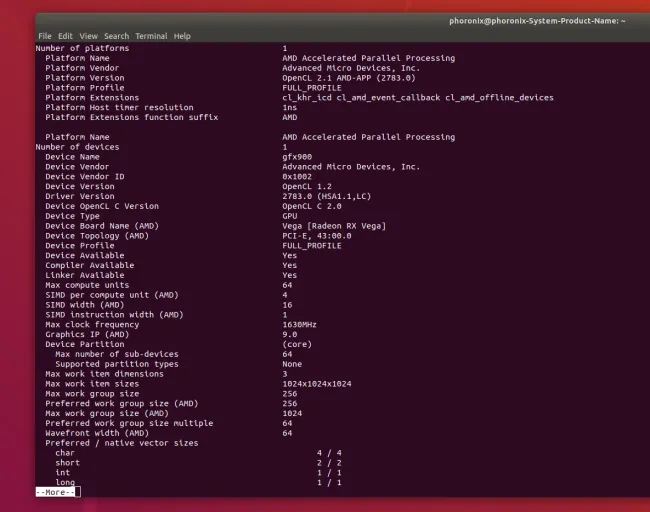Open the Search menu

pos(117,36)
